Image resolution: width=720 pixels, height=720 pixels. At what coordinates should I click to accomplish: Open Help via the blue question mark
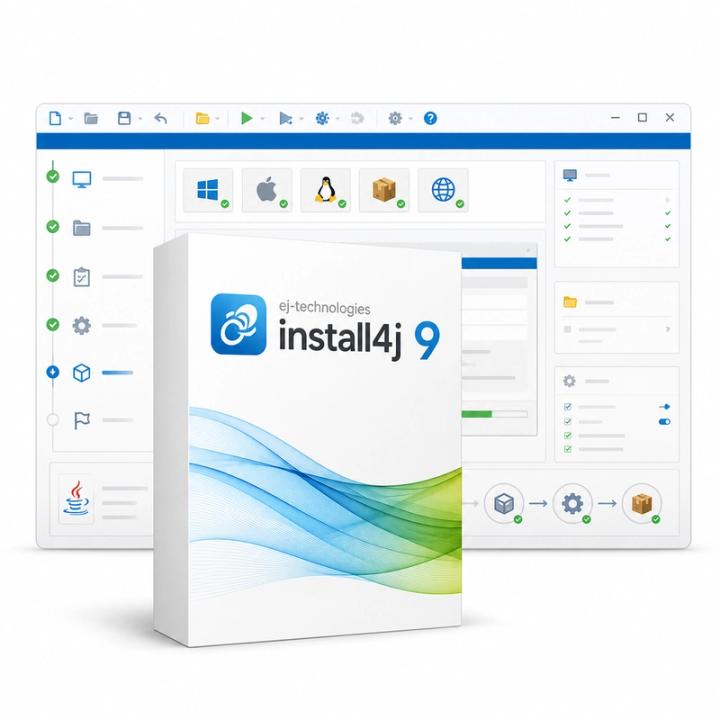[x=430, y=118]
